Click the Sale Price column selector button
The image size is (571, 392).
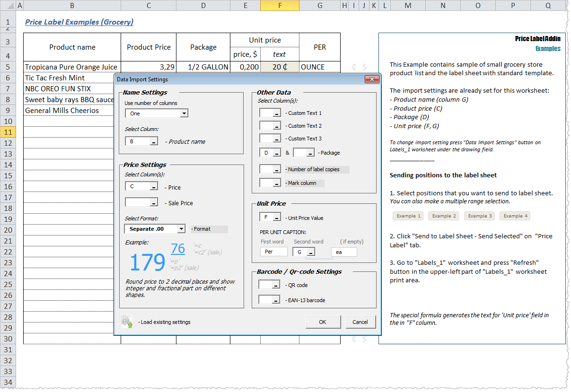(154, 202)
